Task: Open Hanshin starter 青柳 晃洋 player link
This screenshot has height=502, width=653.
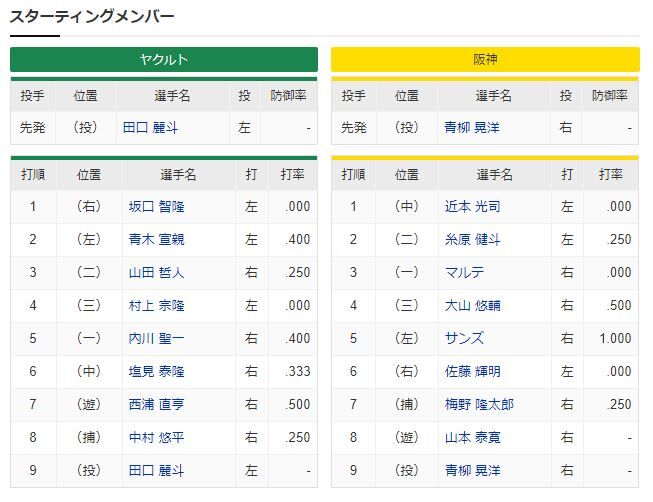Action: [470, 129]
